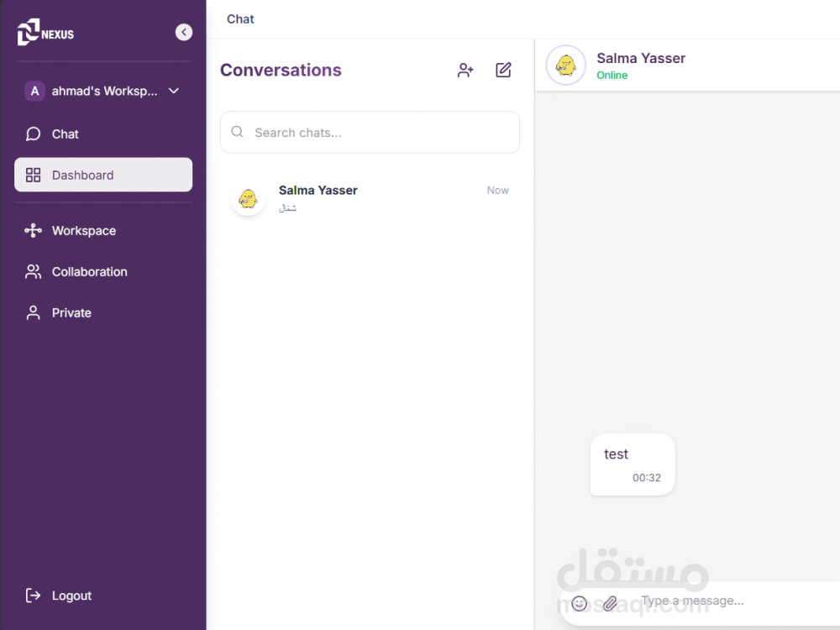
Task: Attach a file with the paperclip icon
Action: pyautogui.click(x=610, y=603)
